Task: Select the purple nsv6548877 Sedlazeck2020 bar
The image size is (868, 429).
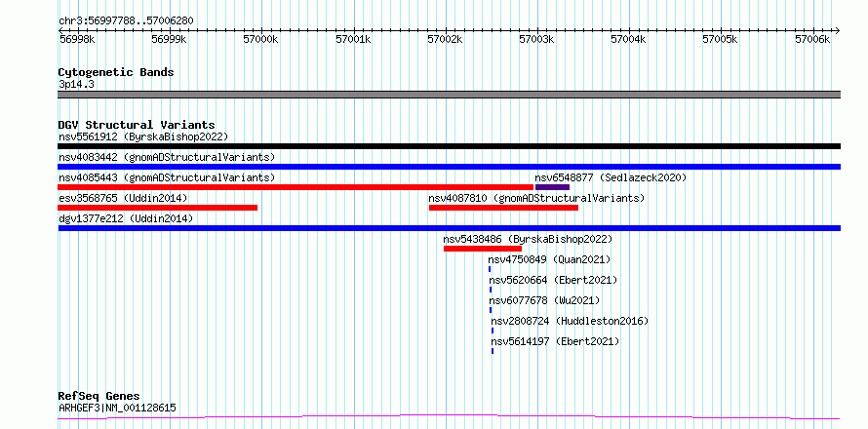Action: point(552,187)
